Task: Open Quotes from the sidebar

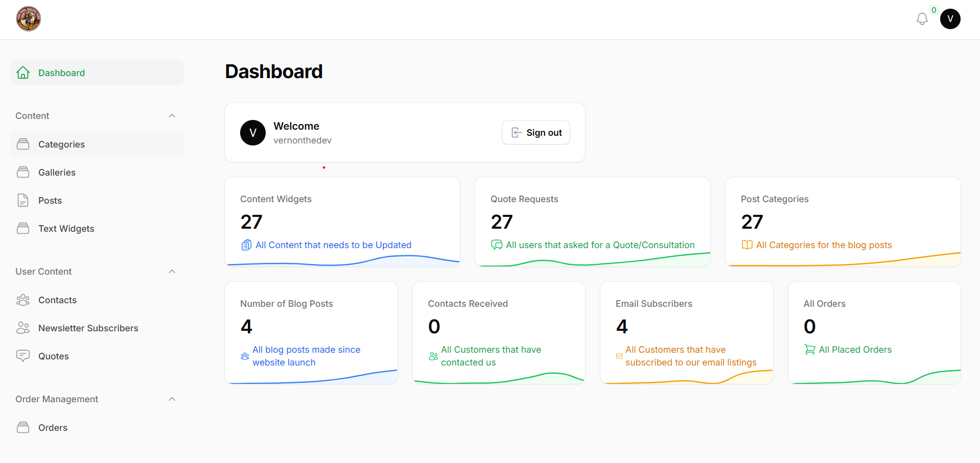Action: (97, 356)
